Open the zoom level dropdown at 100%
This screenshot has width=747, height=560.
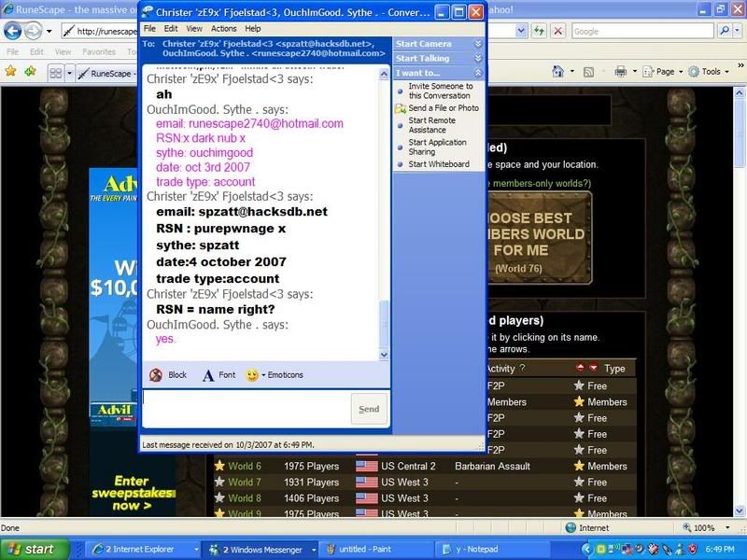727,527
